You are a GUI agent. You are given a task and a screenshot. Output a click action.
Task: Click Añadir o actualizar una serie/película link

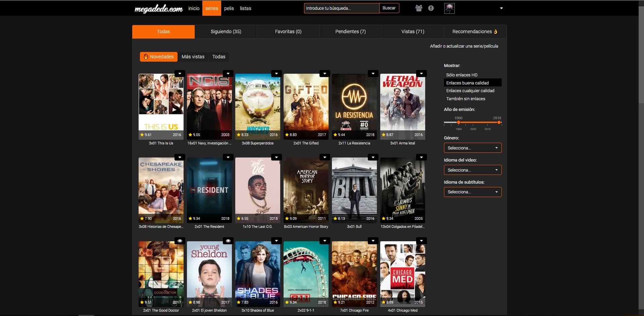click(464, 46)
